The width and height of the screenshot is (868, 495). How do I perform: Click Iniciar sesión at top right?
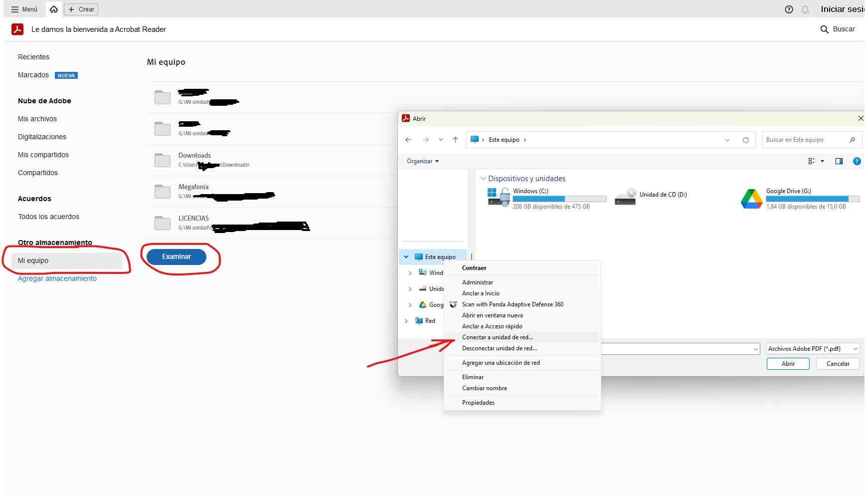pyautogui.click(x=843, y=9)
